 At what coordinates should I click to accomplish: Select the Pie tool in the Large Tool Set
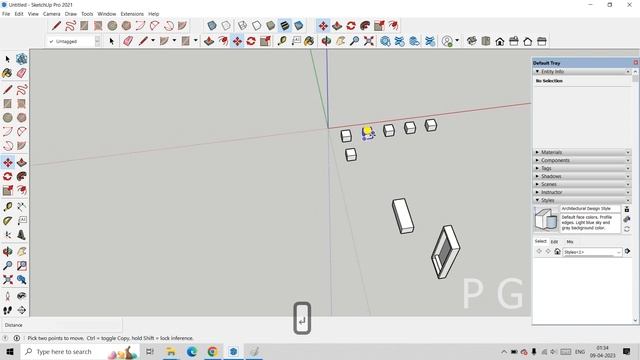pyautogui.click(x=21, y=146)
